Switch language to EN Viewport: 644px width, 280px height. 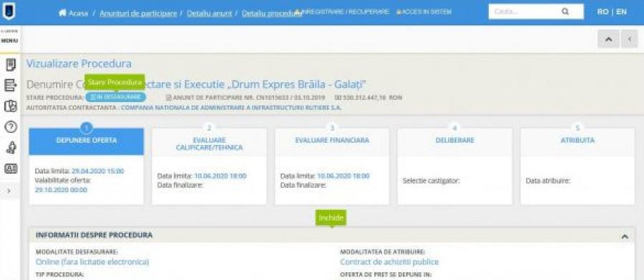[x=621, y=12]
